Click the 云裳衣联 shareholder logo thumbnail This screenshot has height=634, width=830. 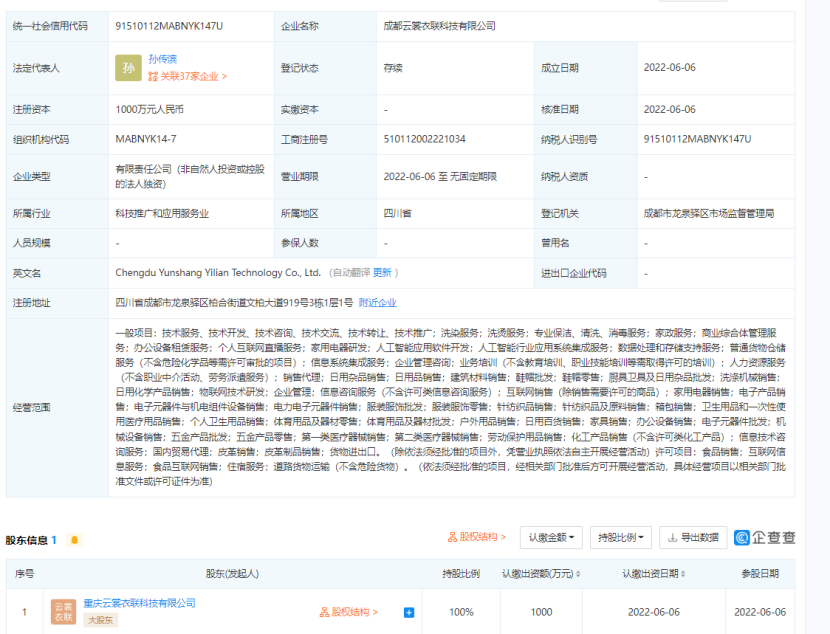coord(63,612)
